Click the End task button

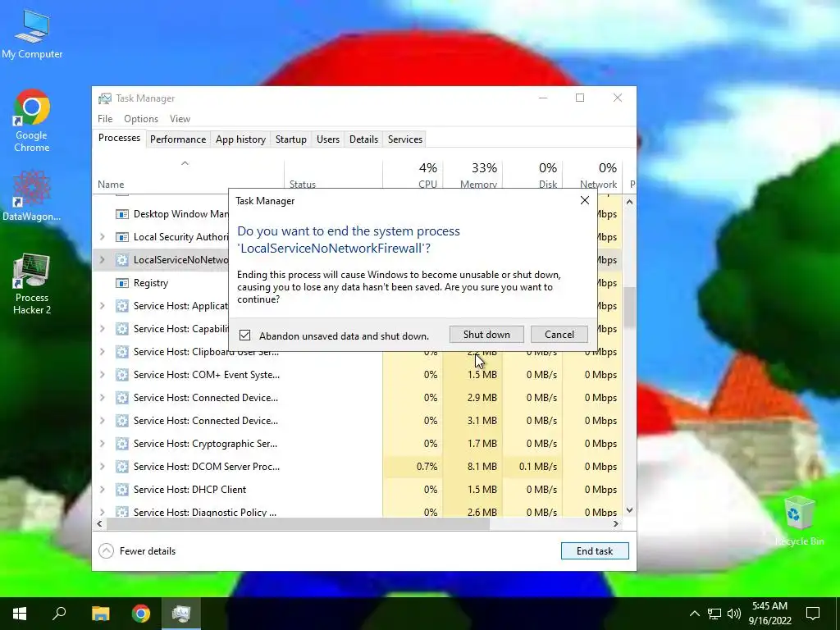tap(595, 550)
